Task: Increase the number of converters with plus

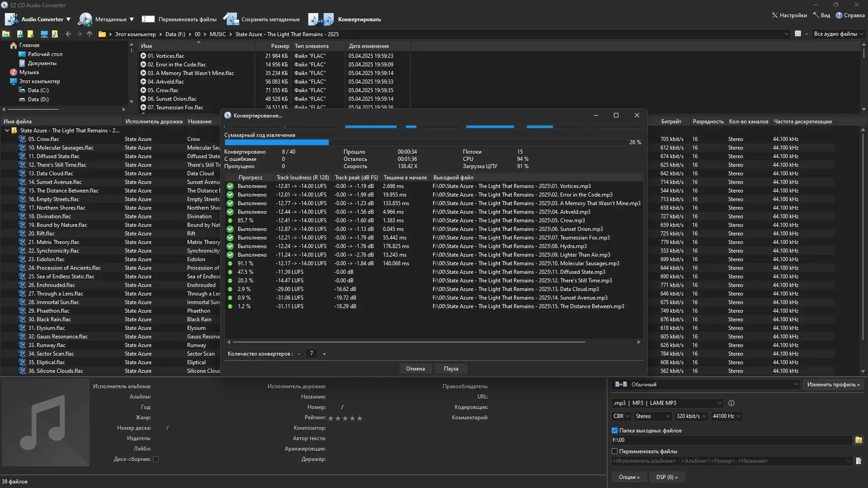Action: pyautogui.click(x=324, y=354)
